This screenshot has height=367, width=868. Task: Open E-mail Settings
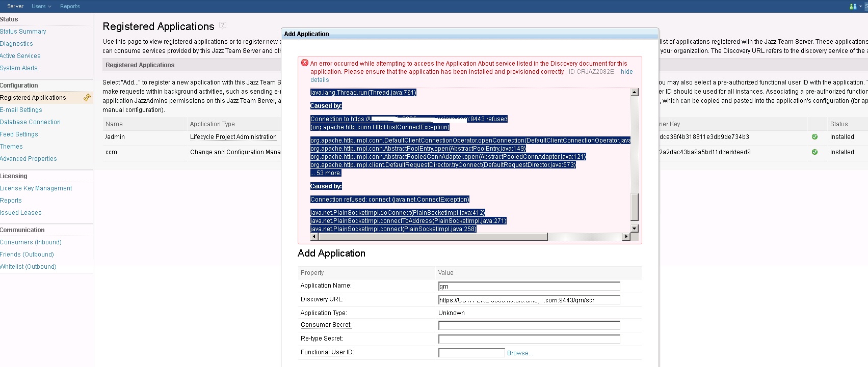[21, 110]
